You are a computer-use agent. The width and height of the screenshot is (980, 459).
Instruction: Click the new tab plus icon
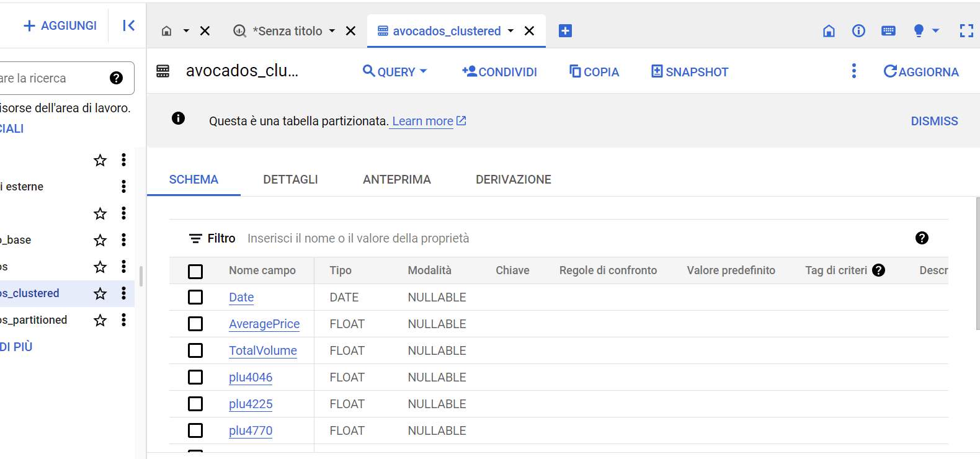click(565, 31)
